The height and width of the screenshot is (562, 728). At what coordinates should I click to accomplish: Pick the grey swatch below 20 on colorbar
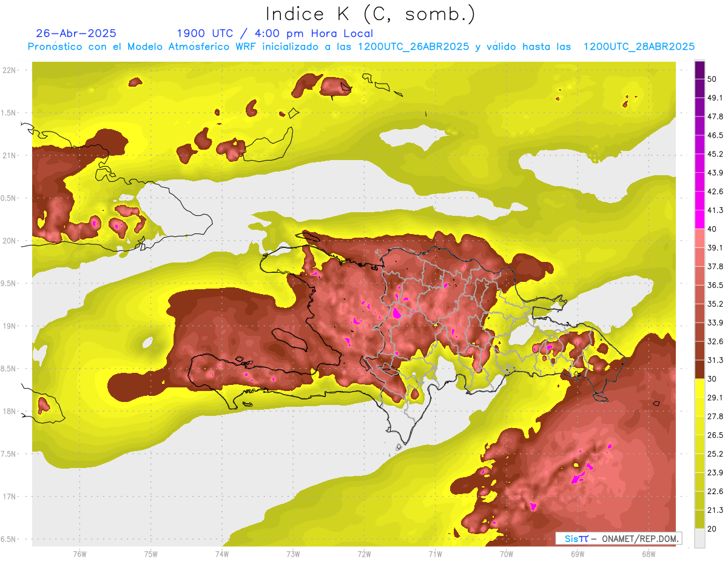[x=699, y=538]
